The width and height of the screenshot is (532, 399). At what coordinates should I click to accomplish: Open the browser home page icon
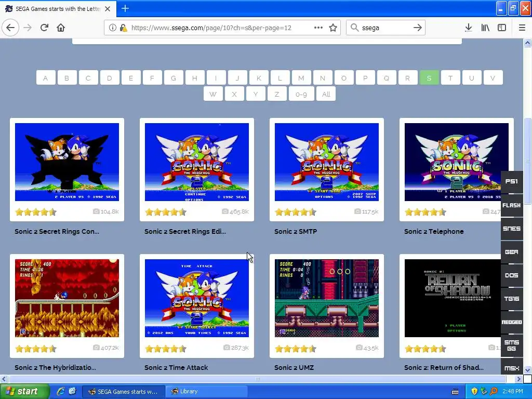(61, 28)
